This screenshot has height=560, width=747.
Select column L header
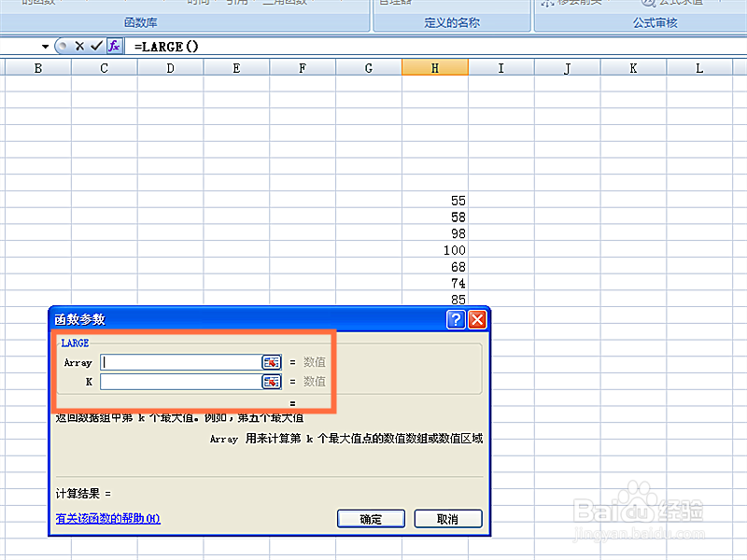699,68
